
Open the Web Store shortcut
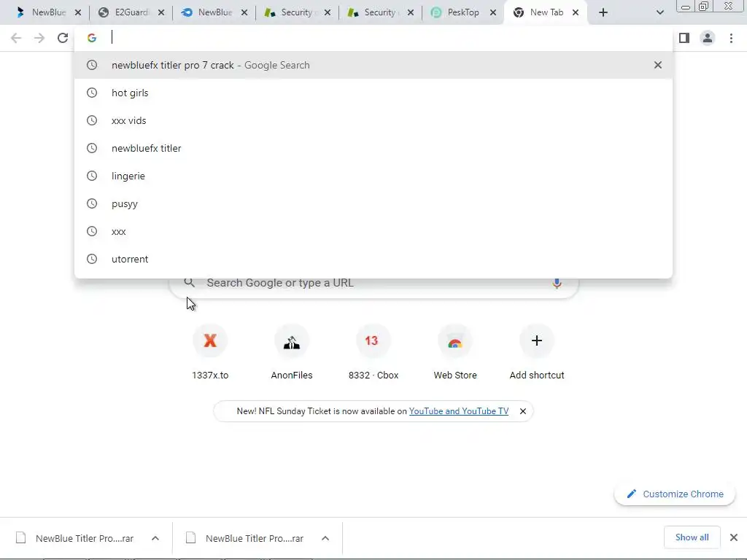455,352
